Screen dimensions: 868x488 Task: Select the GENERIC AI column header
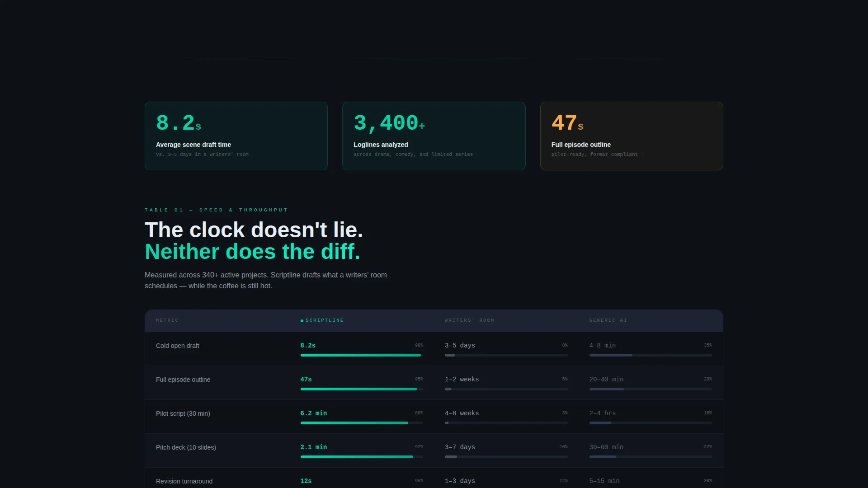tap(608, 320)
